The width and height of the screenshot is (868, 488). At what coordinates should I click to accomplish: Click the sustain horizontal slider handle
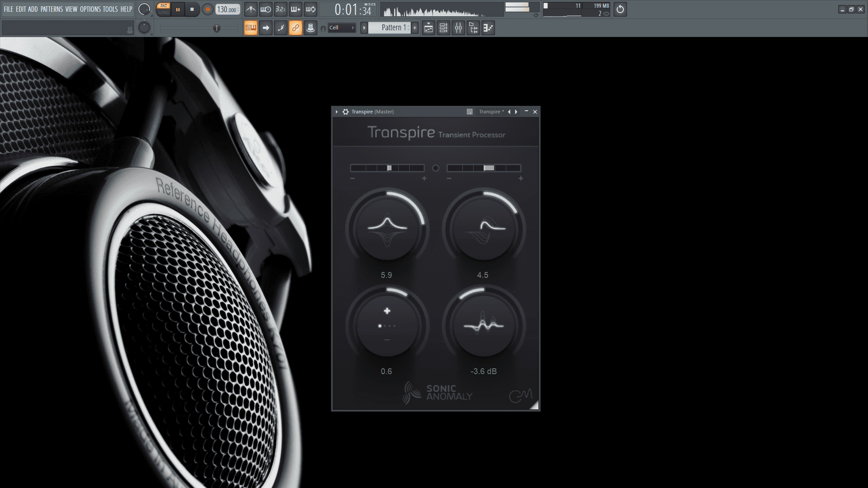tap(489, 168)
